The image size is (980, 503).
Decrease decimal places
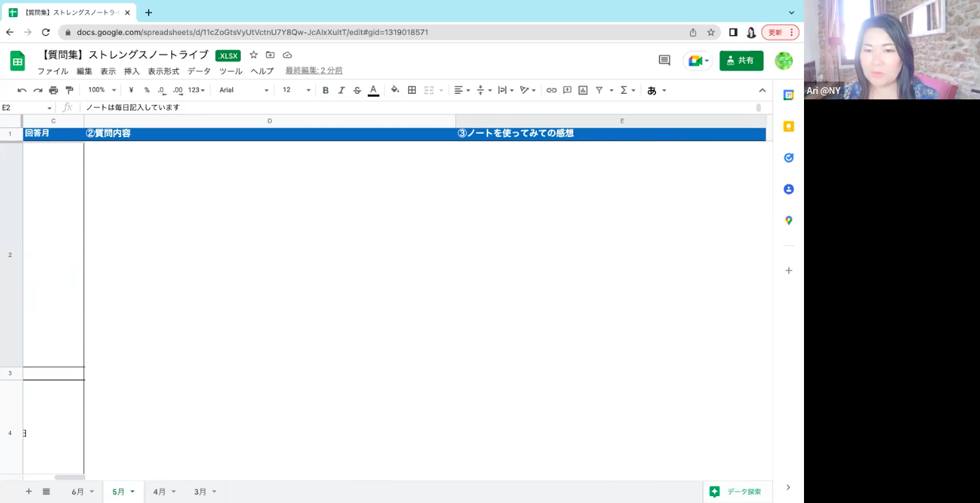click(162, 90)
